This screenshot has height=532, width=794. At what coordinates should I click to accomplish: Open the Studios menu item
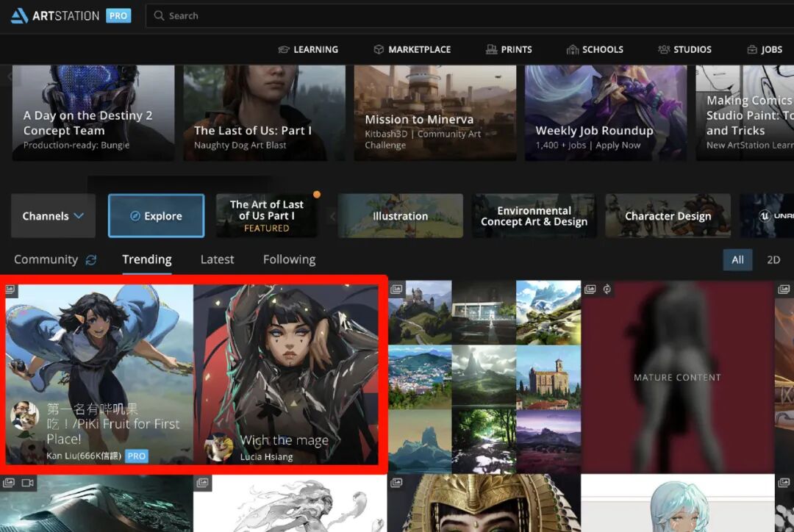tap(684, 50)
